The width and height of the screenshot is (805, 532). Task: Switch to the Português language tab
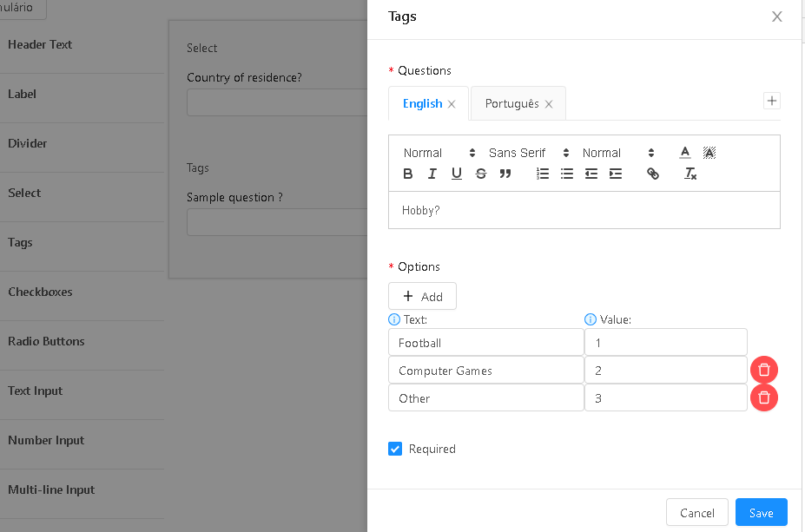[511, 103]
